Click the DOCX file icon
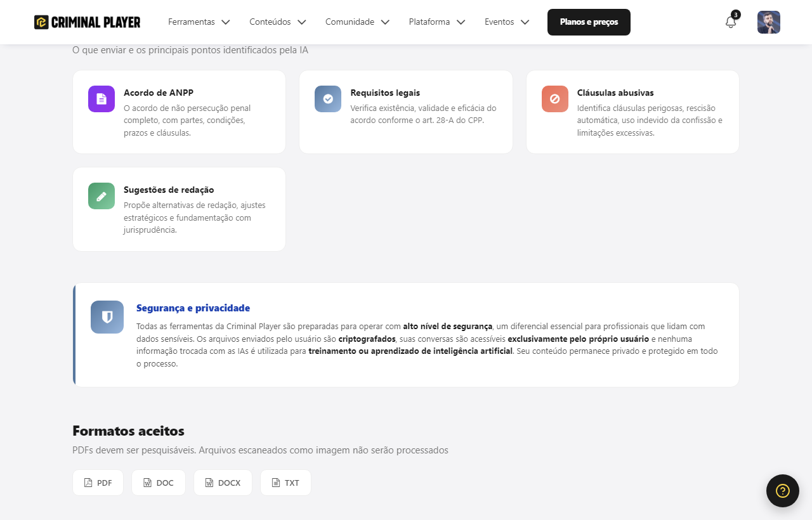Viewport: 812px width, 520px height. (x=209, y=483)
